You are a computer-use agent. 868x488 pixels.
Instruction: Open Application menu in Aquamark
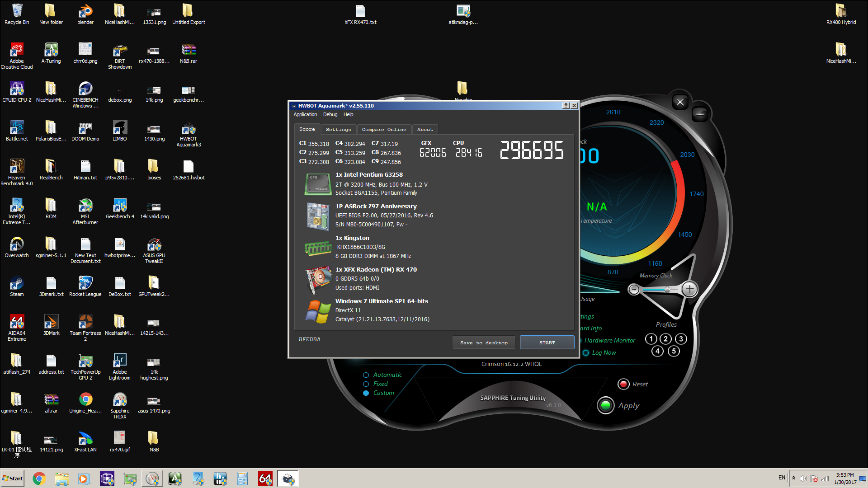coord(305,114)
